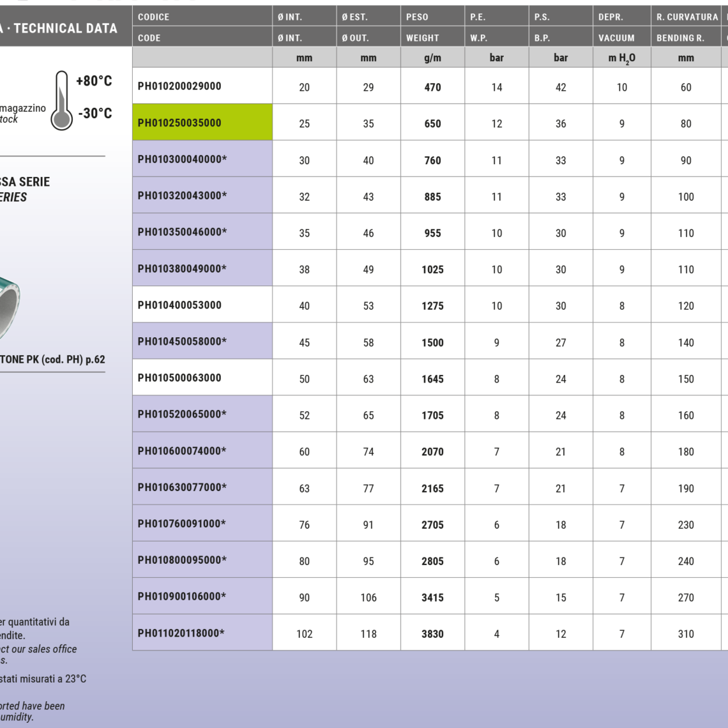Screen dimensions: 728x728
Task: Select product code PH010500063000
Action: pos(179,378)
